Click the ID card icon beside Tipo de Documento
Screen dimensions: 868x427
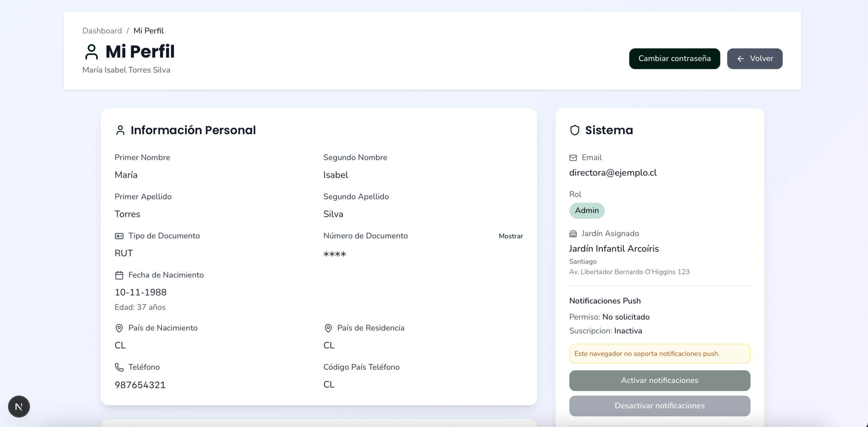[119, 236]
